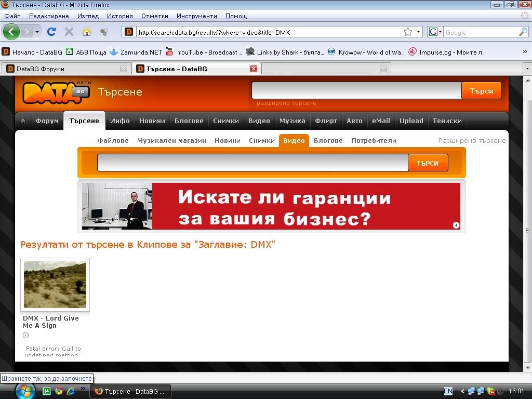Click the Разширено търсене link at right
Image resolution: width=532 pixels, height=399 pixels.
[x=472, y=140]
